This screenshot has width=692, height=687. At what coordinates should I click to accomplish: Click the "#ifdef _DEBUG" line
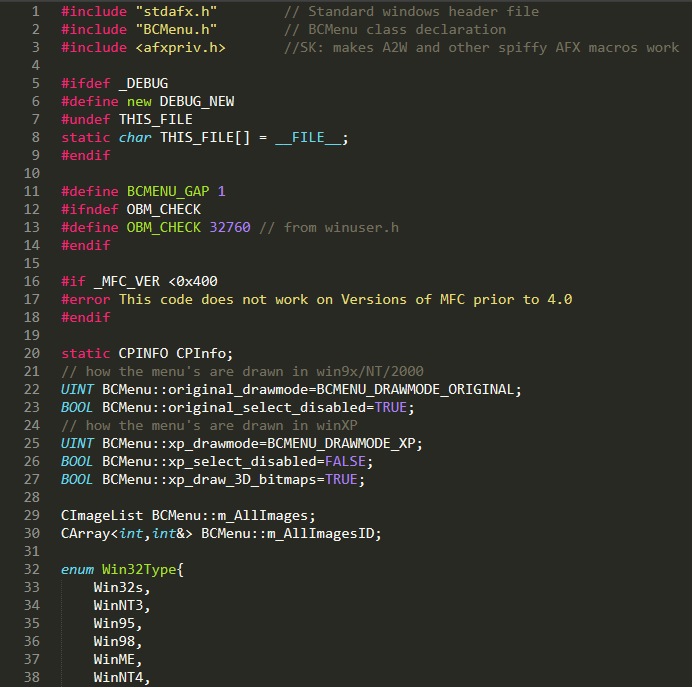click(115, 83)
